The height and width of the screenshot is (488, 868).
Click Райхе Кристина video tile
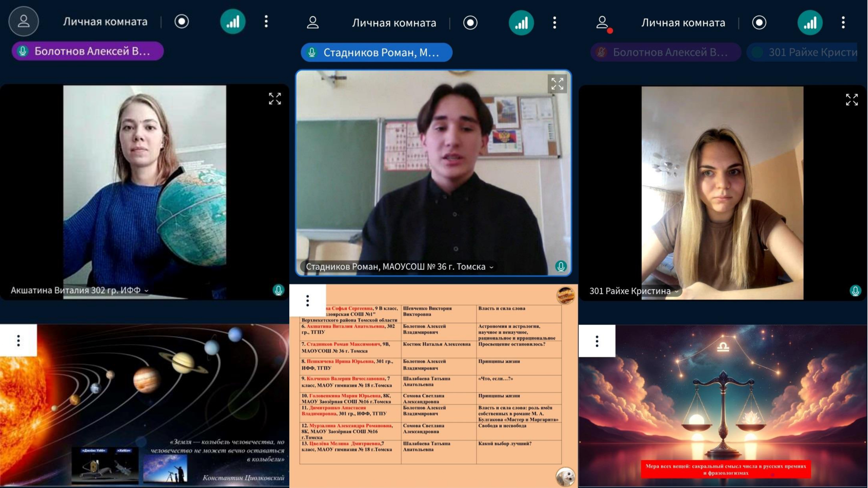722,193
